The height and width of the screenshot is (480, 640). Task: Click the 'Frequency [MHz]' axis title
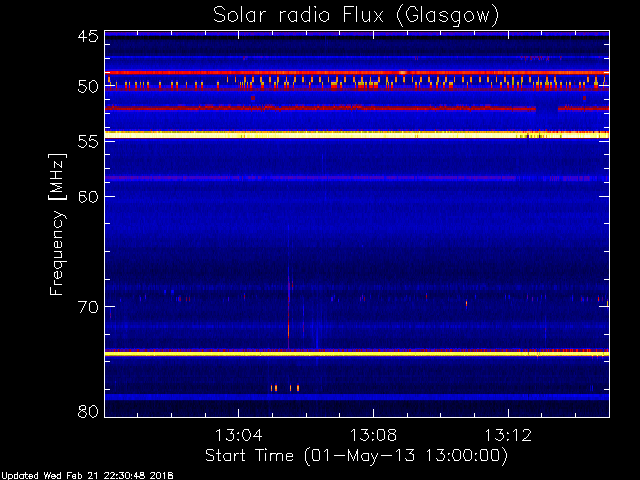(x=57, y=224)
